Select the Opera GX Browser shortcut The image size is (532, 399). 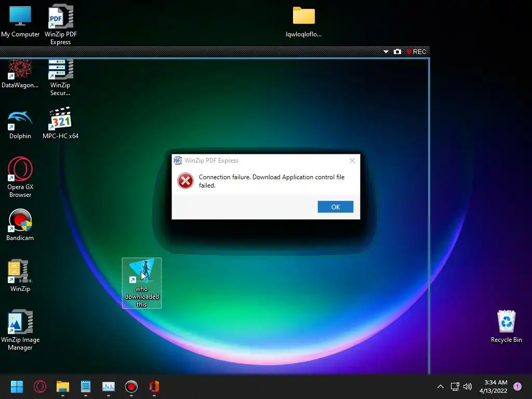tap(20, 177)
